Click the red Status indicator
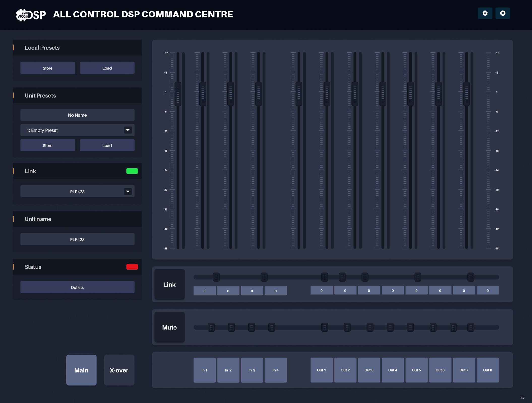Viewport: 532px width, 403px height. [x=132, y=267]
